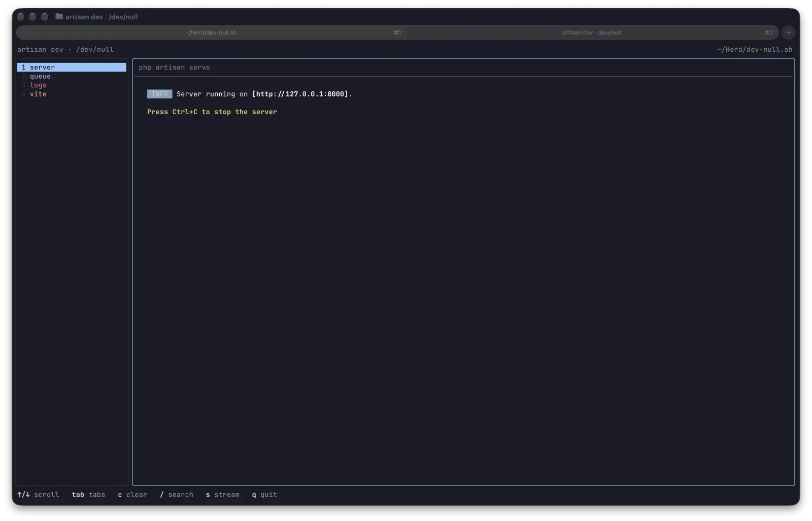Click the s stream hint in footer
Screen dimensions: 812x521
pos(222,495)
